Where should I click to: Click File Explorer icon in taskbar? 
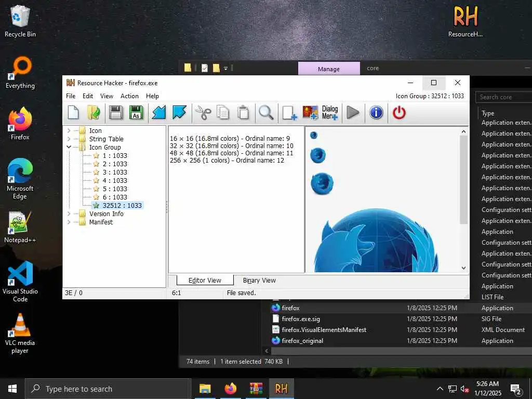coord(205,389)
